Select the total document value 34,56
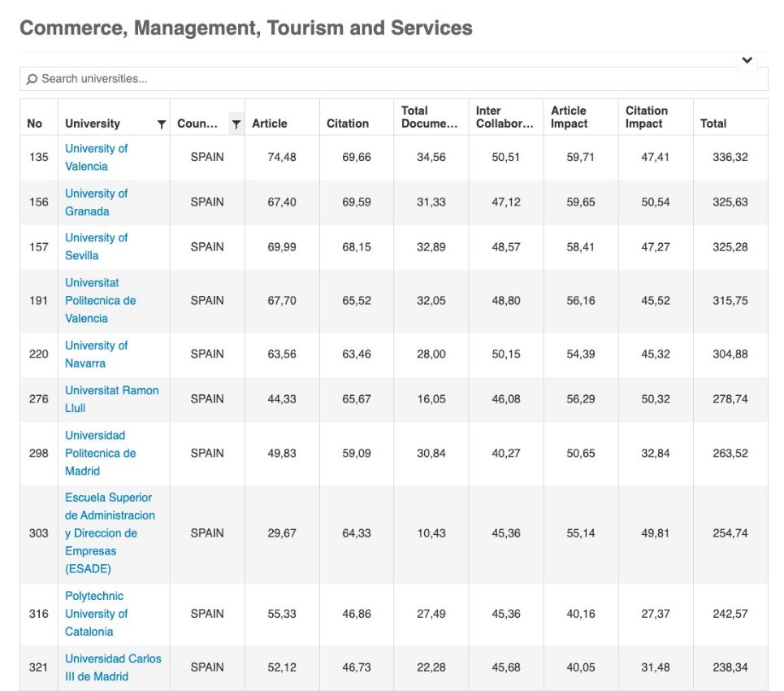 [431, 157]
